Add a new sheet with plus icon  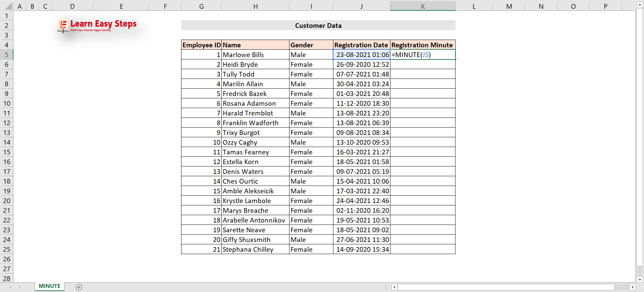coord(79,287)
